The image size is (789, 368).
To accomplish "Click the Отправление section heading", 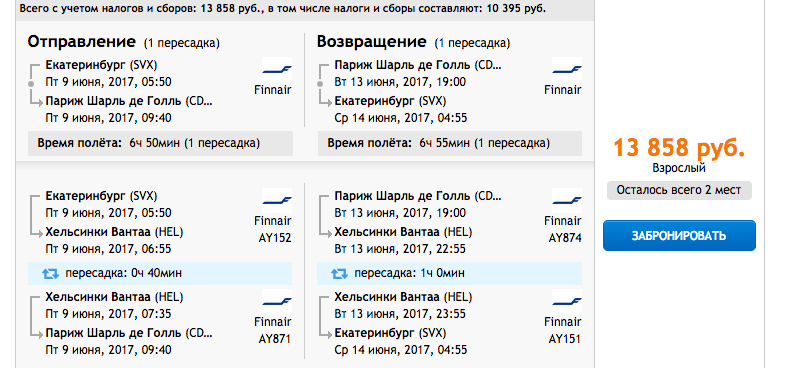I will (82, 42).
